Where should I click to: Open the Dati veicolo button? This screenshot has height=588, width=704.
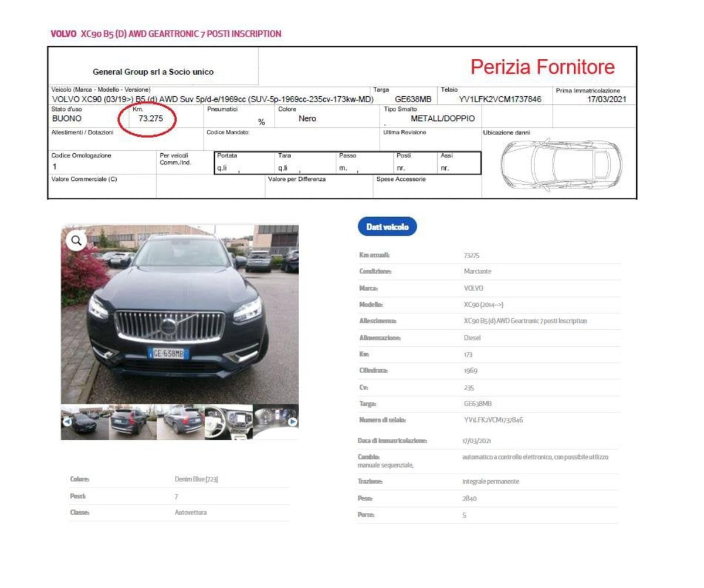[x=387, y=227]
